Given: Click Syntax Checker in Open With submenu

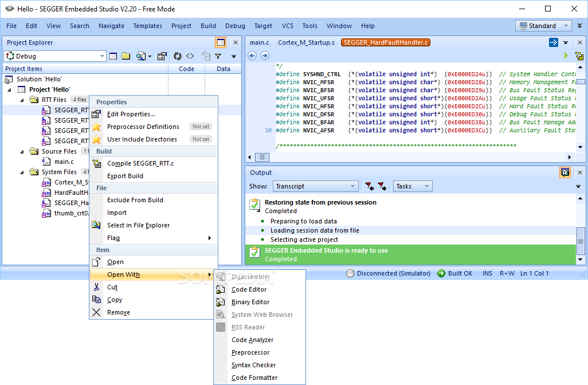Looking at the screenshot, I should pos(260,365).
